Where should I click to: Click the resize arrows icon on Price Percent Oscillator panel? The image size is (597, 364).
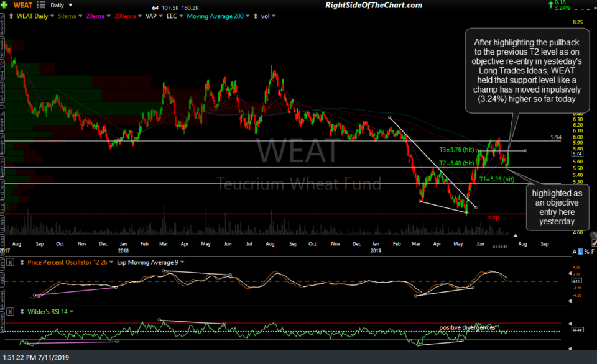coord(22,262)
